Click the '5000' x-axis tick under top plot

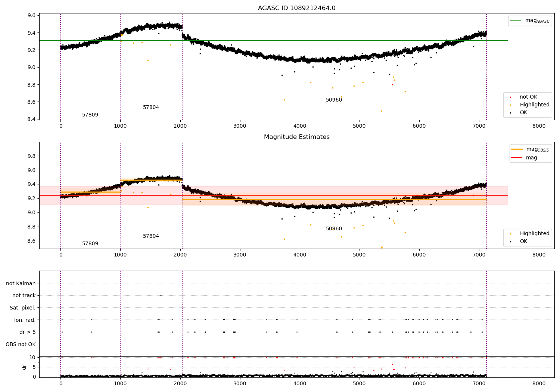360,126
